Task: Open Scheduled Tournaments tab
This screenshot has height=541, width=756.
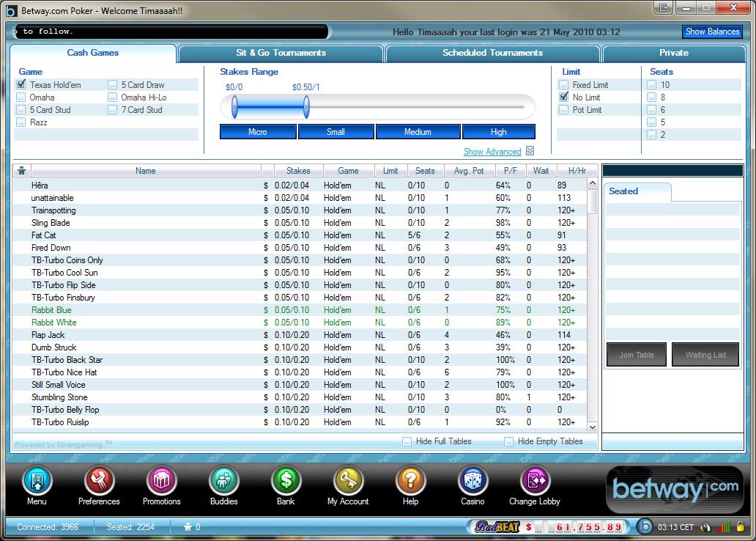Action: pyautogui.click(x=493, y=53)
